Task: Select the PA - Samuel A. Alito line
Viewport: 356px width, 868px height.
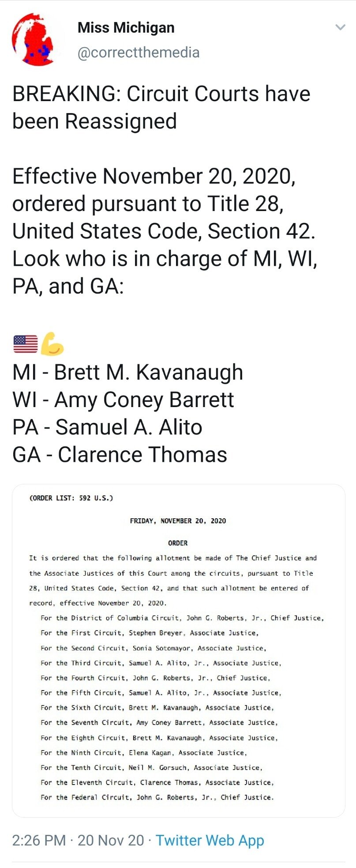Action: [x=107, y=427]
